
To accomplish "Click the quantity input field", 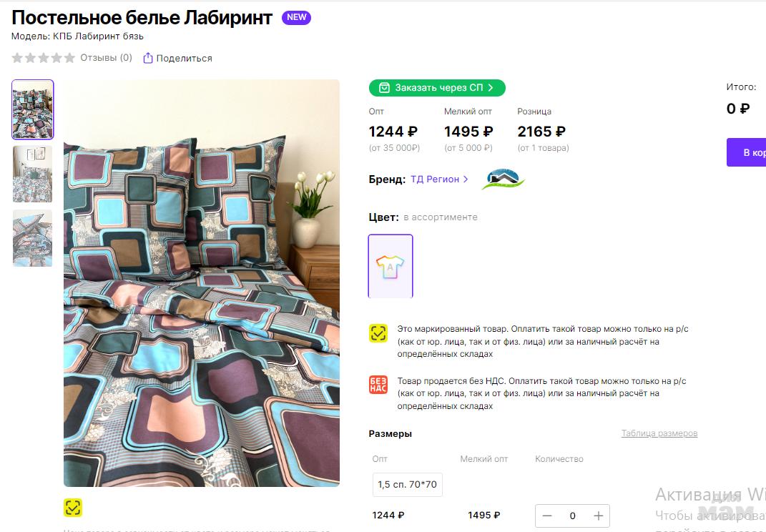I will coord(572,516).
